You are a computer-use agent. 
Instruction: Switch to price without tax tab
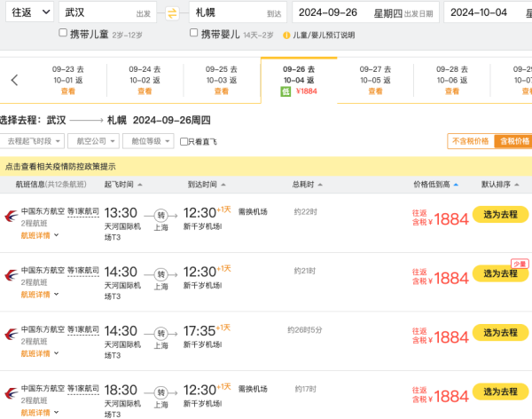pyautogui.click(x=471, y=141)
